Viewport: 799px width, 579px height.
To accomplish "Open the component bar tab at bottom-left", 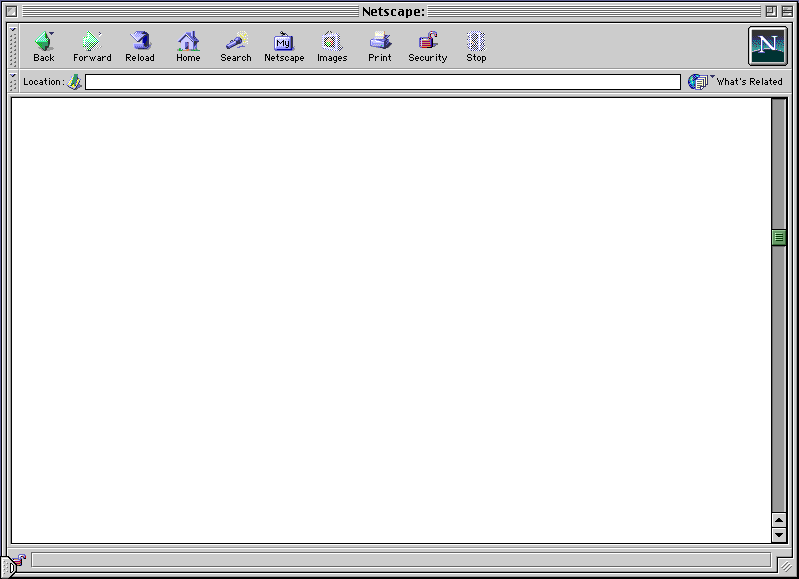I will click(7, 566).
